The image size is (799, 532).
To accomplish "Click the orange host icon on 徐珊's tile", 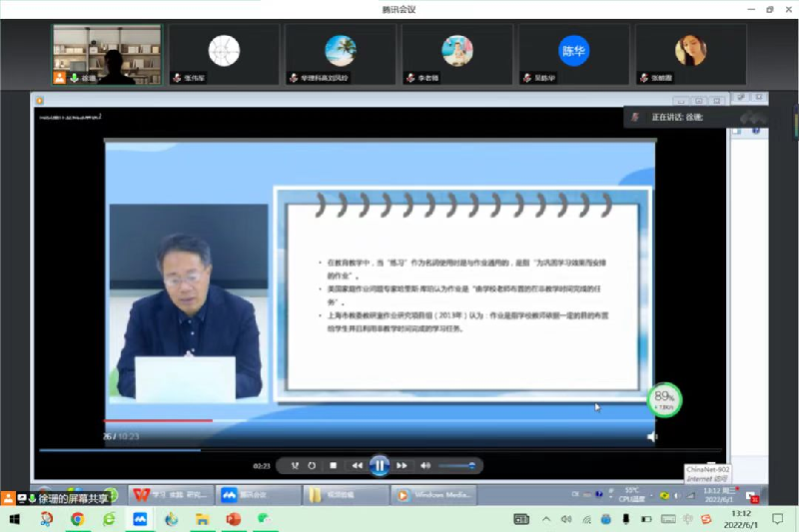I will [60, 78].
